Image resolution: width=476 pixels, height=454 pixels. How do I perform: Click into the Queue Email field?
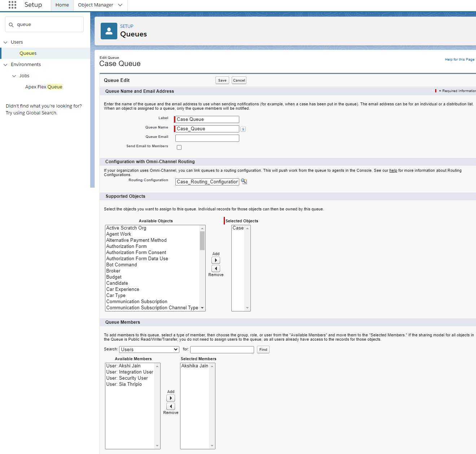coord(207,138)
